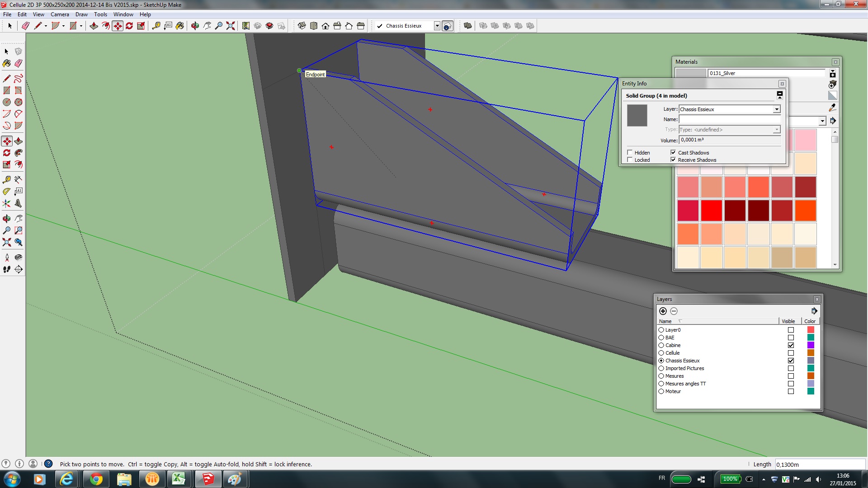This screenshot has height=488, width=868.
Task: Select the Paint Bucket tool in left toolbar
Action: click(6, 63)
